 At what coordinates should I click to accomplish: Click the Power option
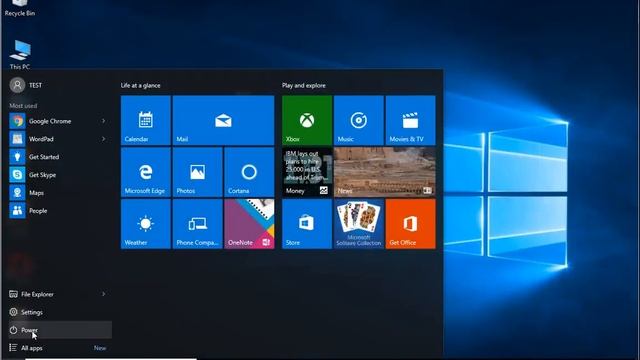[x=60, y=330]
